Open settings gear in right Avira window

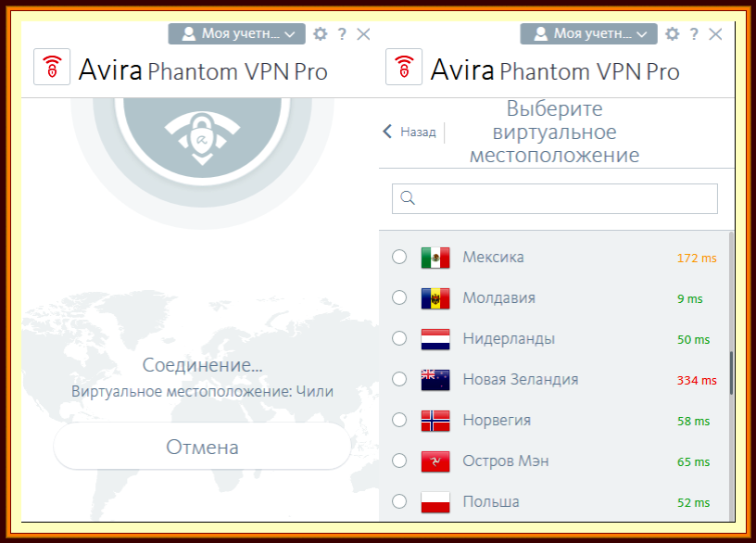point(672,33)
